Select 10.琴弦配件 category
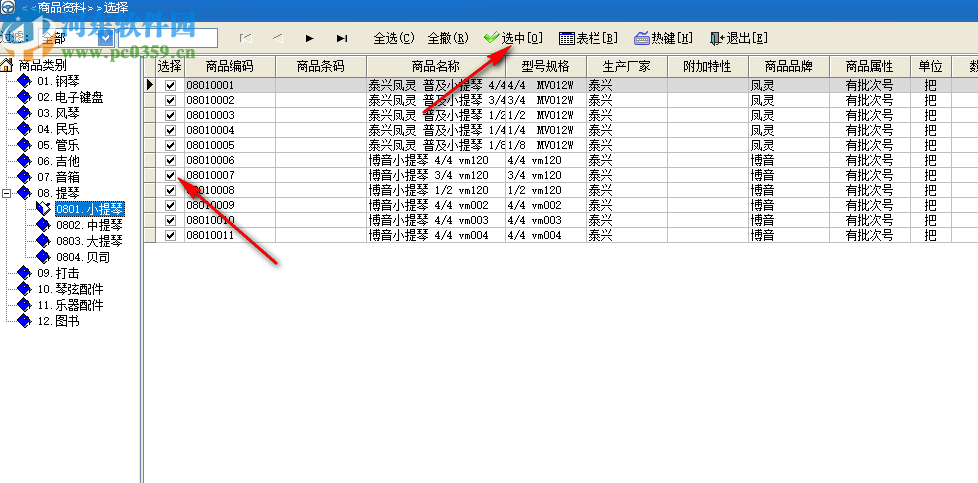Viewport: 978px width, 483px height. [x=70, y=290]
